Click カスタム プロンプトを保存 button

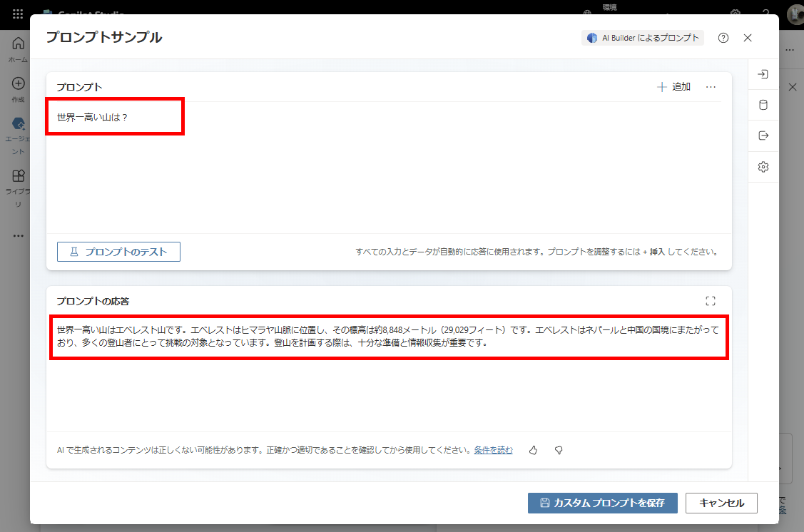point(602,503)
